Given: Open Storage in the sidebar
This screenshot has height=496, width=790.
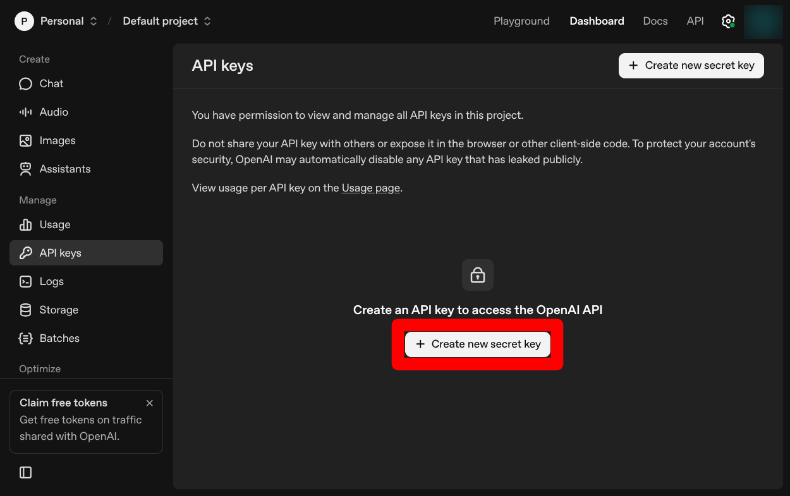Looking at the screenshot, I should [86, 310].
